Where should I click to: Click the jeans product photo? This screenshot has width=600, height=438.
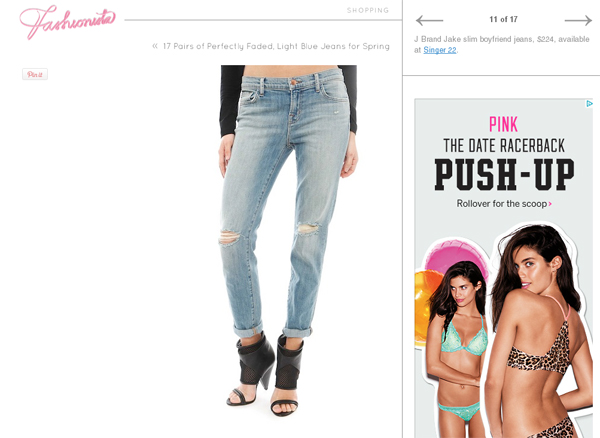pyautogui.click(x=289, y=241)
